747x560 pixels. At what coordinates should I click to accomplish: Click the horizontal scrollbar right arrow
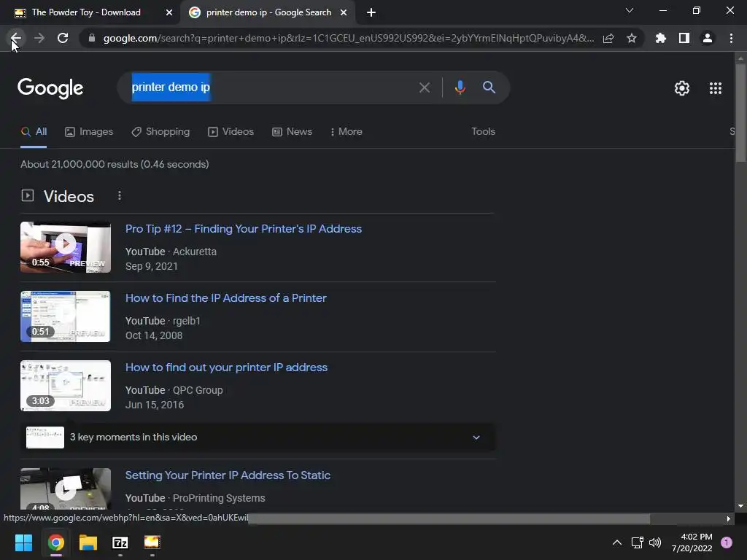click(728, 518)
